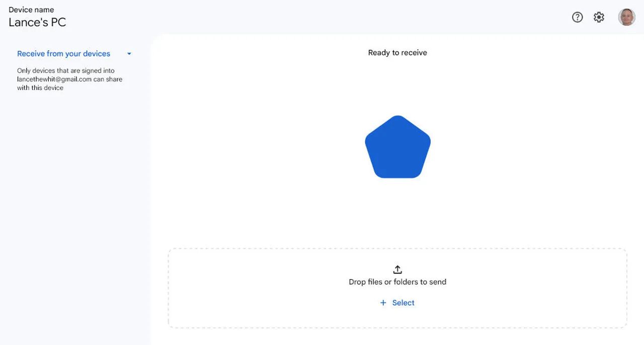644x345 pixels.
Task: Click the Device name label
Action: [x=31, y=10]
